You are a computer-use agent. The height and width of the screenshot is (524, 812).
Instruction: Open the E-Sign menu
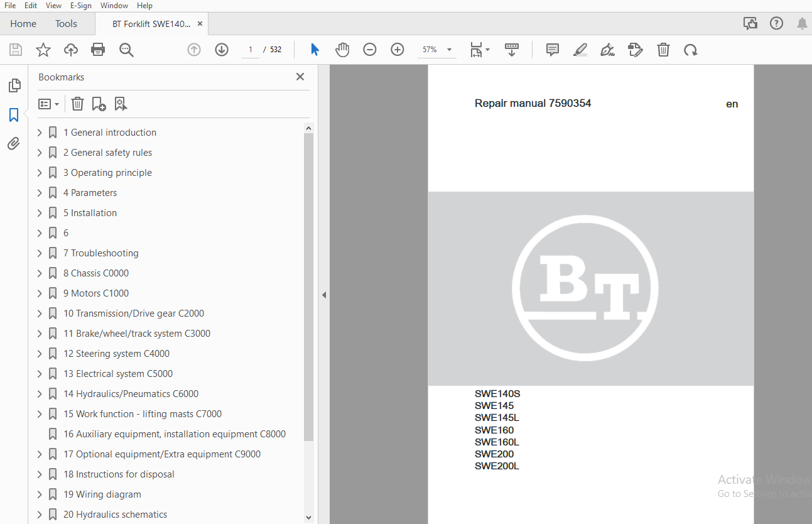click(x=81, y=6)
